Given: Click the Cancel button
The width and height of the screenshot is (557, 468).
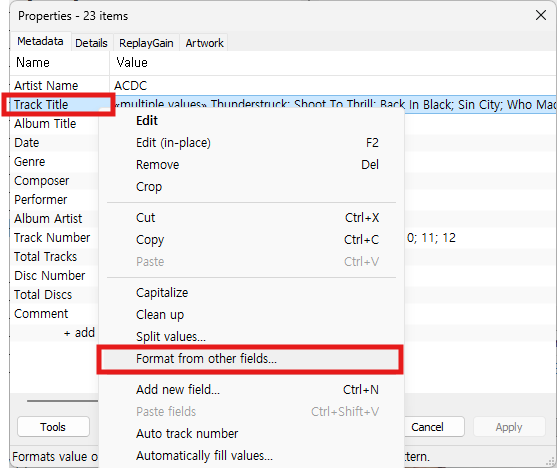Looking at the screenshot, I should tap(427, 427).
